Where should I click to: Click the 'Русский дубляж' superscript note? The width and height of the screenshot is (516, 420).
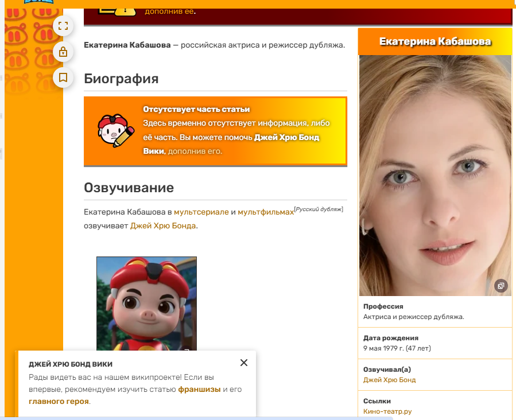coord(319,209)
